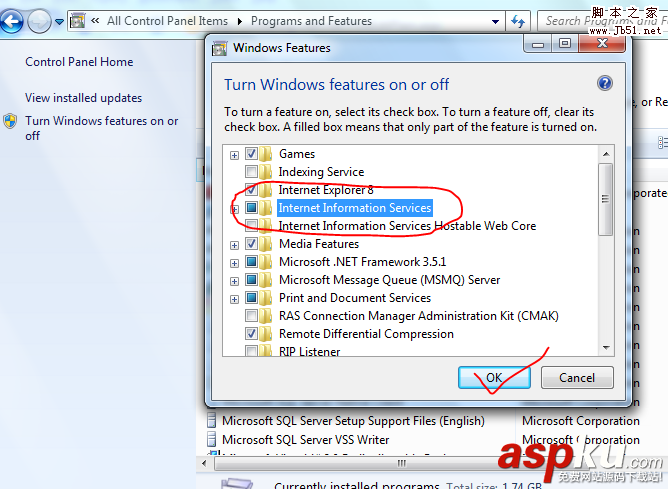Viewport: 668px width, 489px height.
Task: Expand the Media Features node
Action: 234,245
